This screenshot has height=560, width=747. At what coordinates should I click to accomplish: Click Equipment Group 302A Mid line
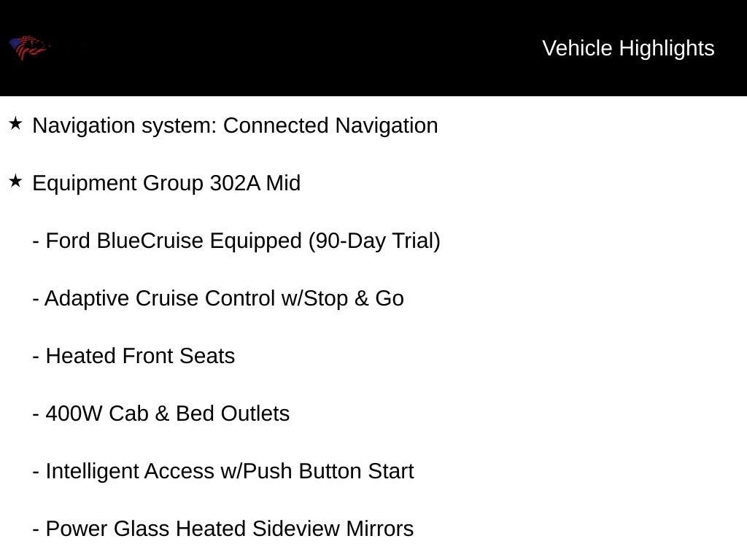[166, 183]
